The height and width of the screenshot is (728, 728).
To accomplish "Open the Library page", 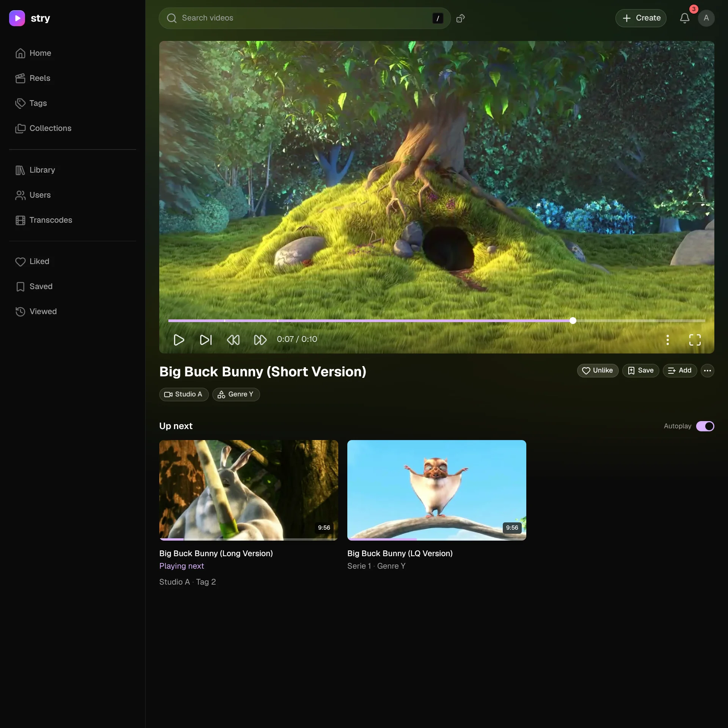I will [x=72, y=170].
